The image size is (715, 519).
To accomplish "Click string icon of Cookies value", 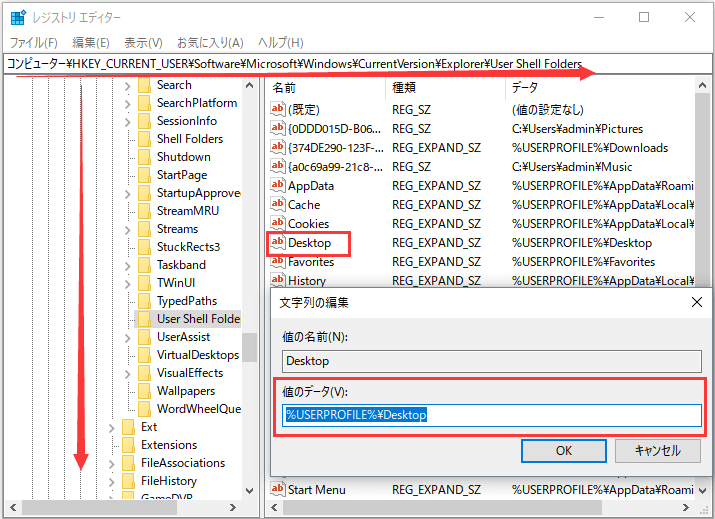I will (x=277, y=223).
